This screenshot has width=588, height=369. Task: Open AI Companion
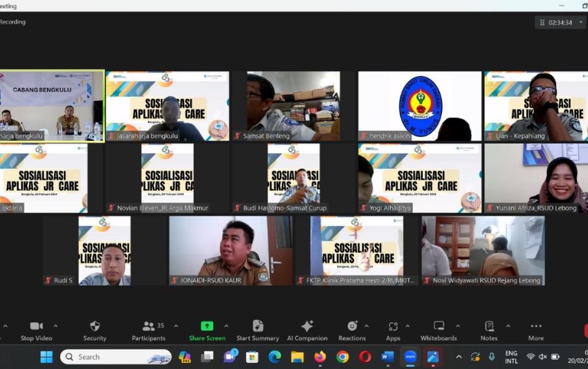(x=307, y=331)
